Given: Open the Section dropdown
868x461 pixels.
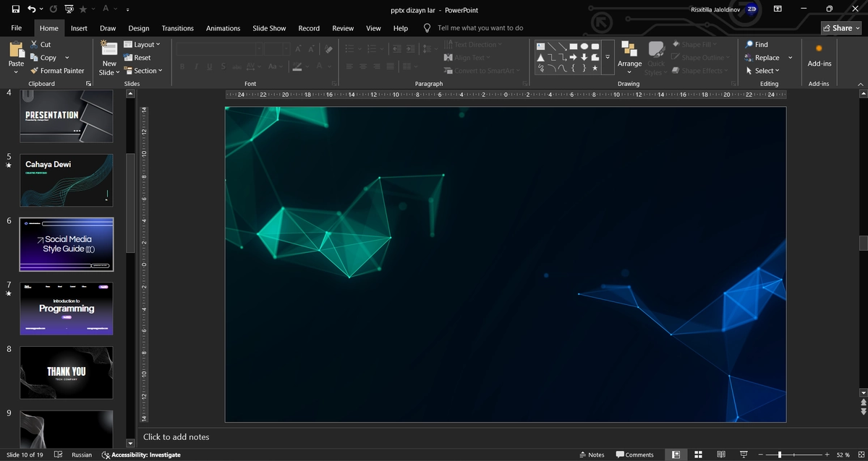Looking at the screenshot, I should point(143,70).
